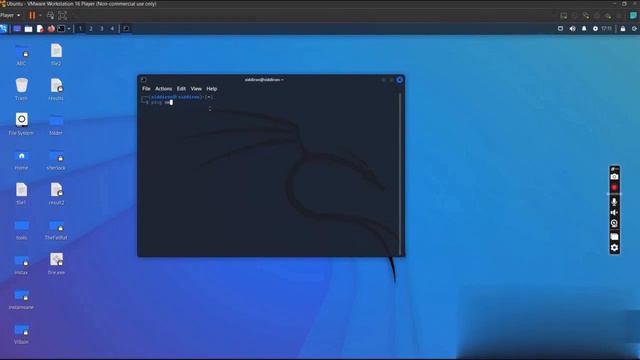Viewport: 640px width, 360px height.
Task: Open the file manager from the top panel
Action: [x=28, y=29]
